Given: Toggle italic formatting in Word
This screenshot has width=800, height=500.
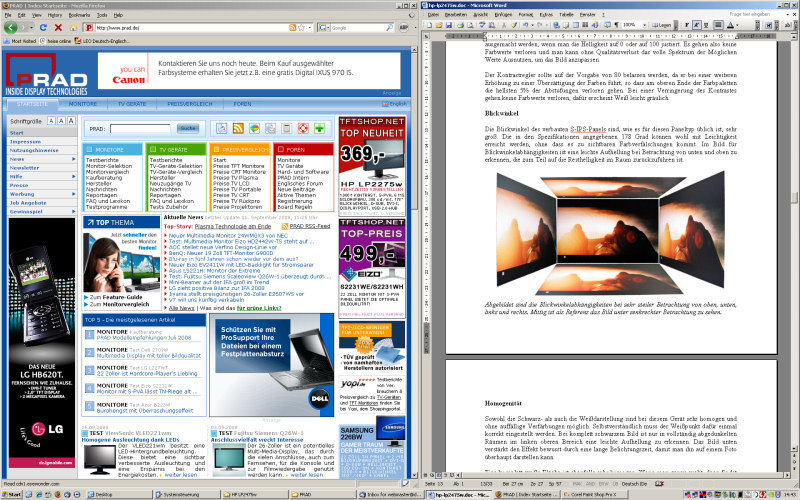Looking at the screenshot, I should [x=696, y=24].
